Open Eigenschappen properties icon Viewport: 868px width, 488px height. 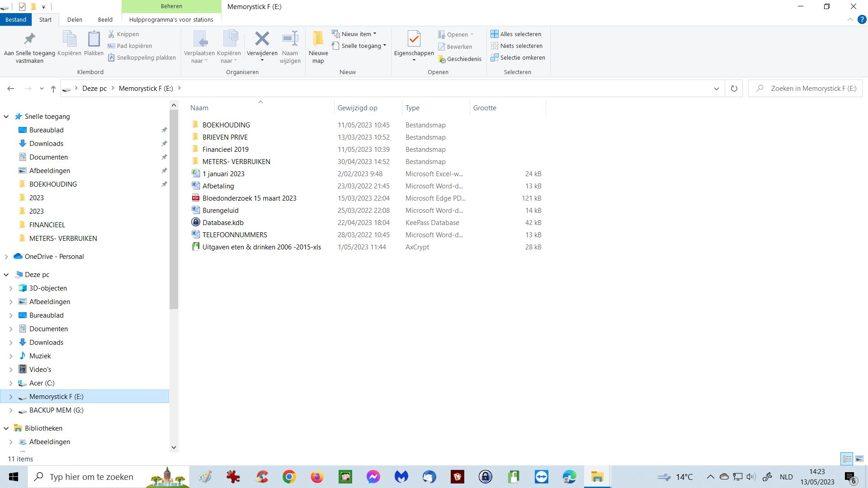click(x=414, y=39)
